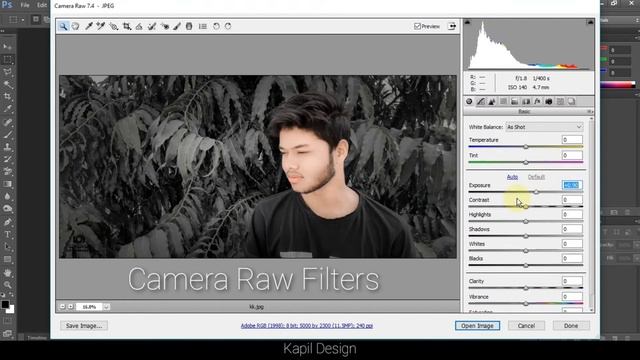Screen dimensions: 640x360
Task: Switch to the HSL / Grayscale tab
Action: [503, 102]
